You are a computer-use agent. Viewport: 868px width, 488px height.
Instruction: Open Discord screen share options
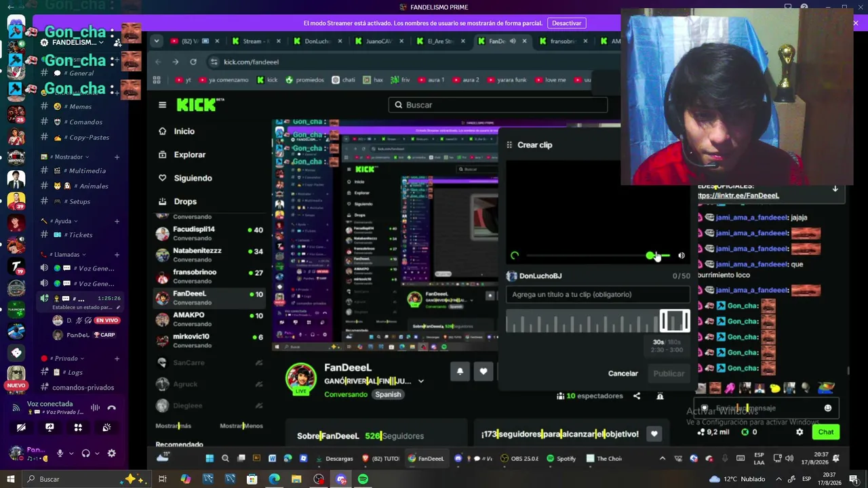pos(50,428)
